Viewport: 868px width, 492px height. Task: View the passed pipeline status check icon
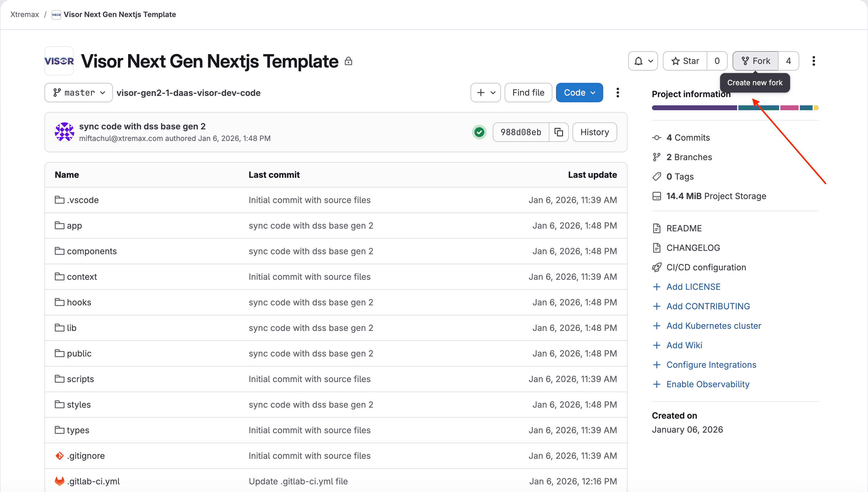click(479, 132)
